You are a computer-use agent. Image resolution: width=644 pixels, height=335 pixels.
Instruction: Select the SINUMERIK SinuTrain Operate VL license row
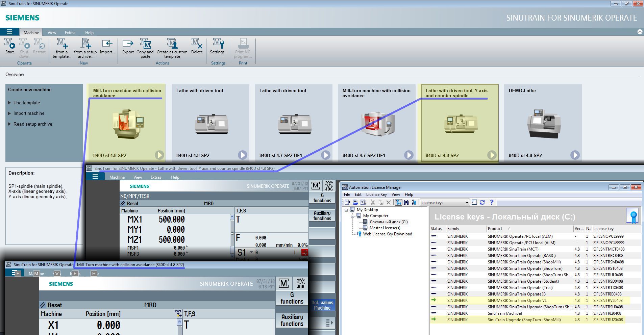tap(535, 300)
